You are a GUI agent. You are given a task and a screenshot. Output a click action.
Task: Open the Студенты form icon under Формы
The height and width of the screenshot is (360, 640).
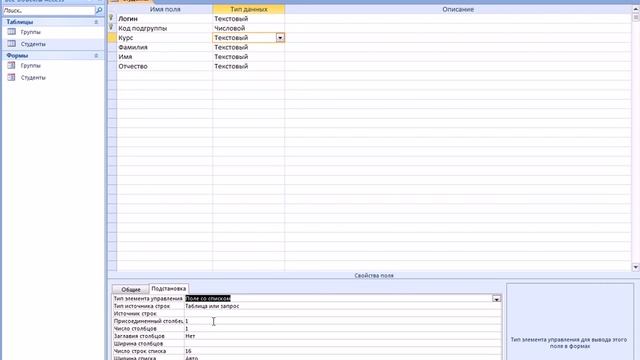pos(11,77)
